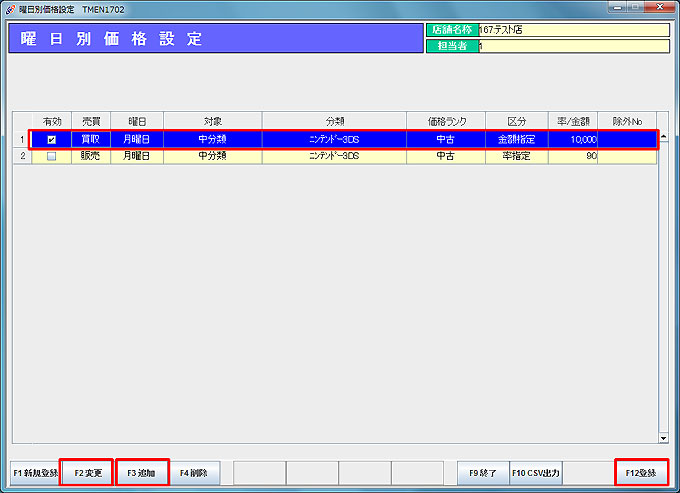Click the F2 変更 button
This screenshot has height=493, width=680.
(x=87, y=472)
